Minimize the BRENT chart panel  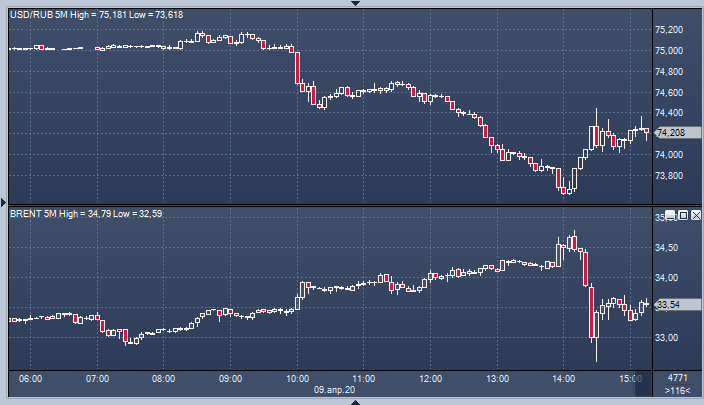[671, 215]
